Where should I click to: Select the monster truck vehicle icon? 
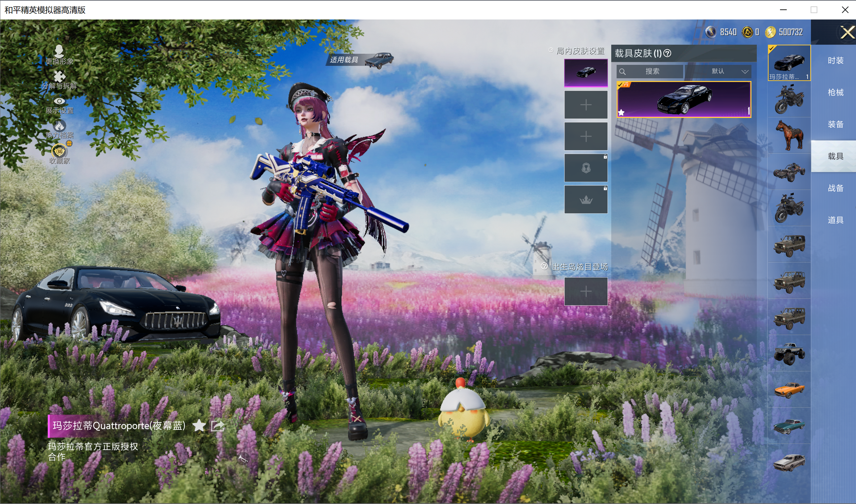[789, 353]
